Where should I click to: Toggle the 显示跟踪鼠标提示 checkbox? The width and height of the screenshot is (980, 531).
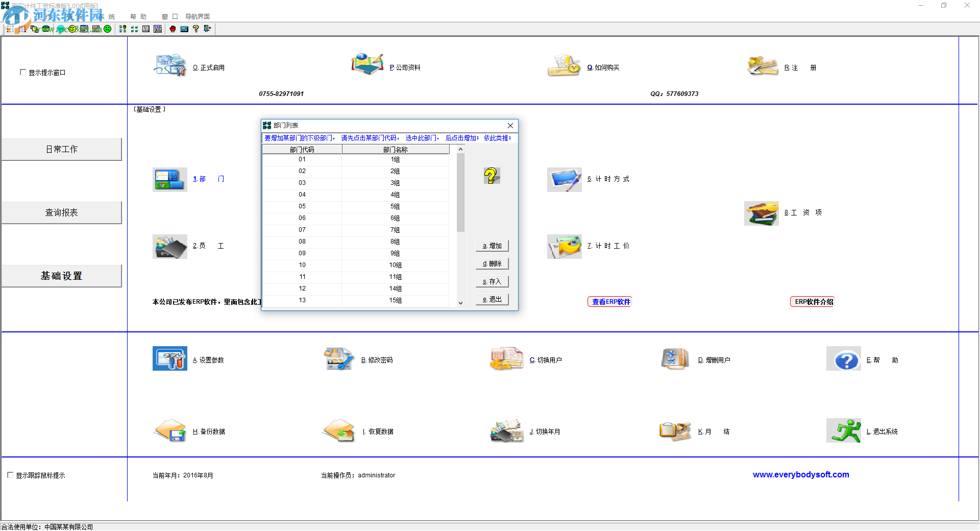click(10, 475)
